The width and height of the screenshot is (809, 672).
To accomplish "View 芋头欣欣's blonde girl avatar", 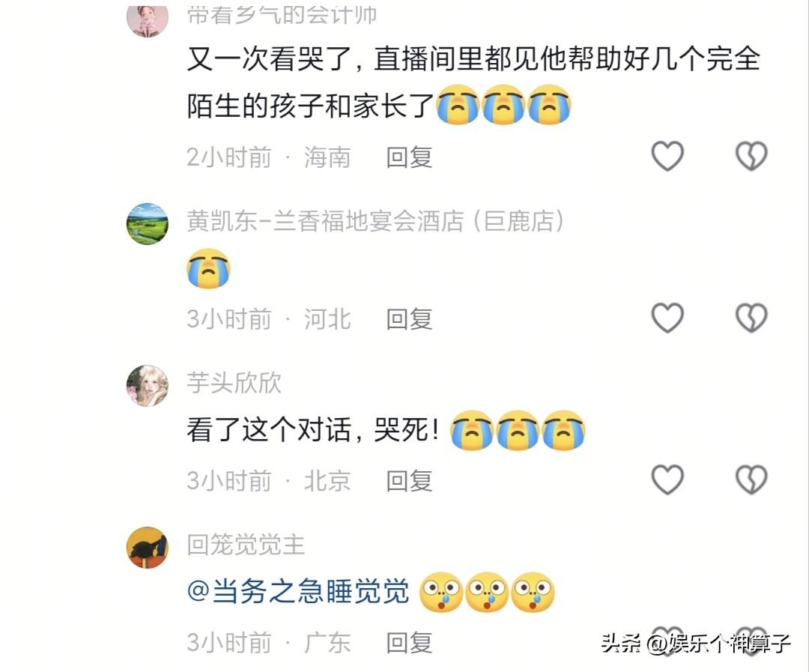I will tap(148, 386).
